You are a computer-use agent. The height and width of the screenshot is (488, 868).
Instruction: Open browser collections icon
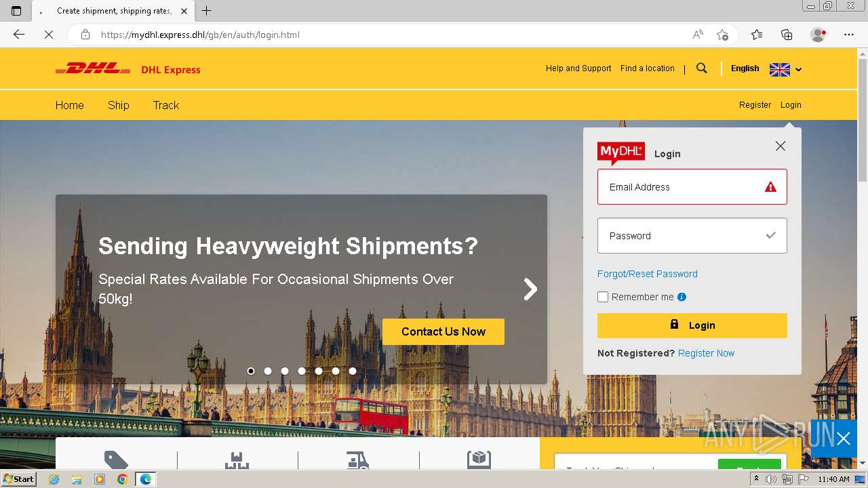[x=787, y=35]
